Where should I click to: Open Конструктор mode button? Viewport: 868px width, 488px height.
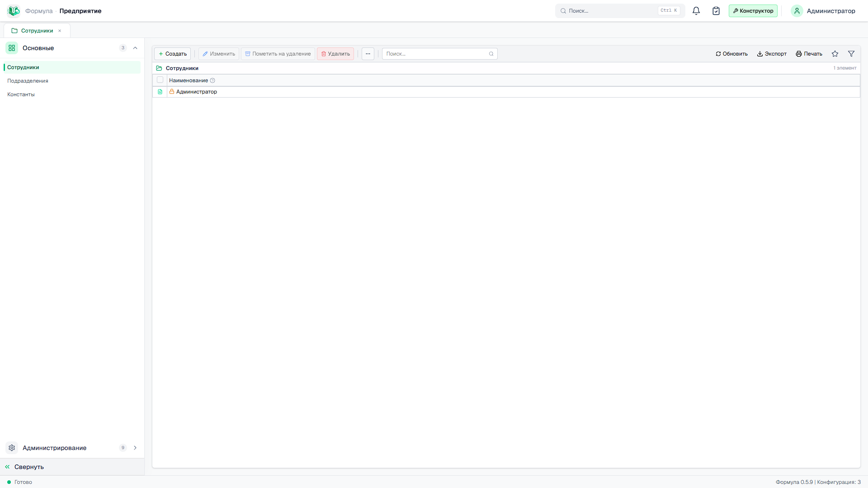click(753, 11)
